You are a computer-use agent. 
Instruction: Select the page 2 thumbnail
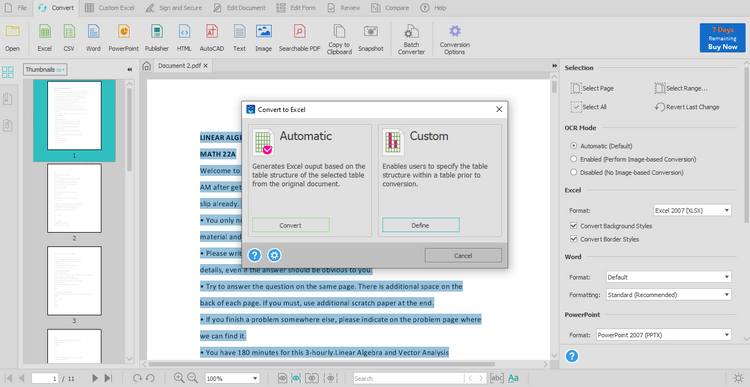74,198
